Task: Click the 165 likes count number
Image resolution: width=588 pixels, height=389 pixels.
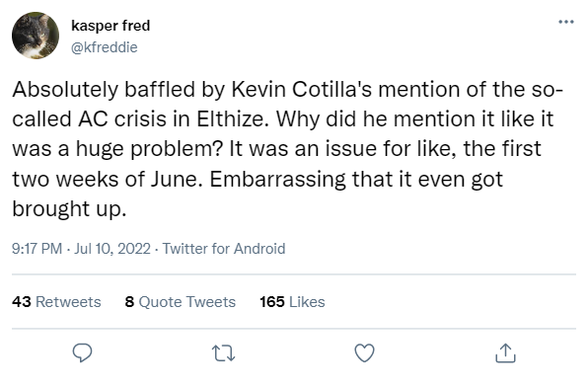Action: tap(272, 302)
